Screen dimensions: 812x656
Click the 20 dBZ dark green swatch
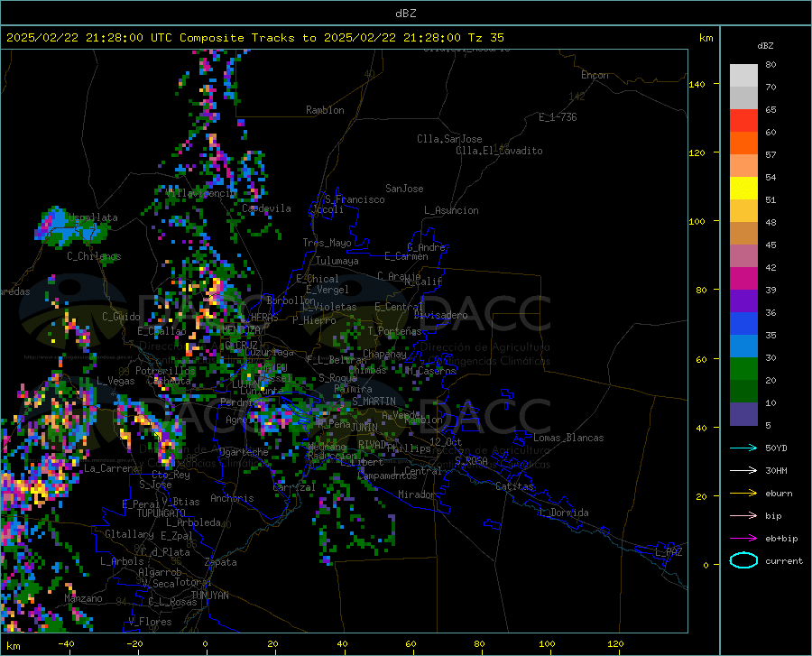743,392
